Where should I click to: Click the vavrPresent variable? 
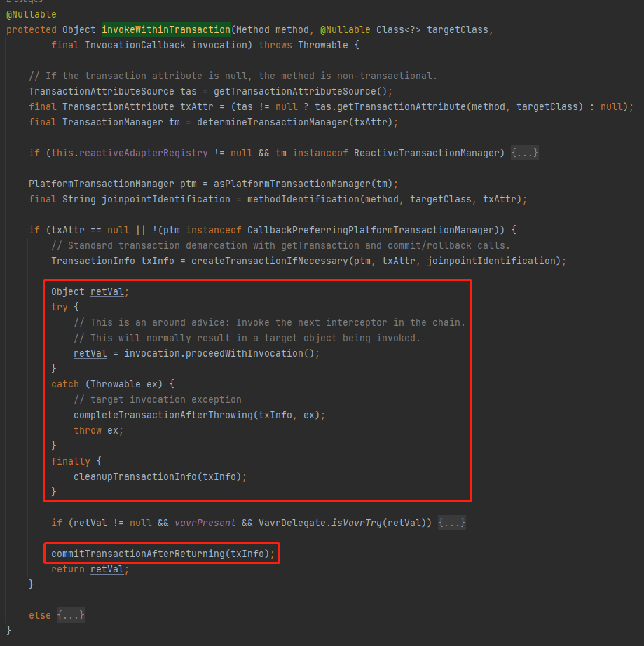205,523
